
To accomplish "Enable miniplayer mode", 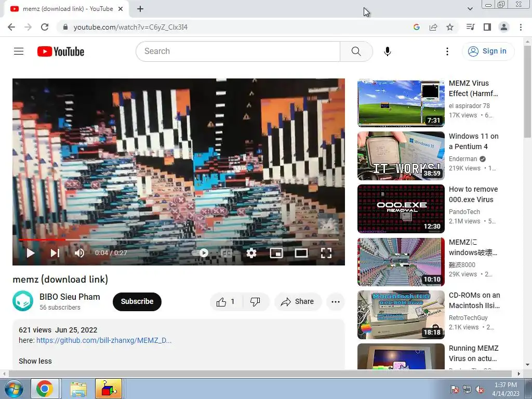I will (276, 253).
